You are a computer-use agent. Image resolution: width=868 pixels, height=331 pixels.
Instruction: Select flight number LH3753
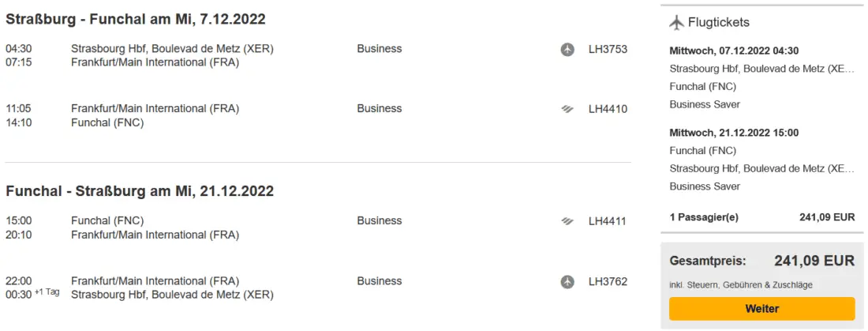pos(608,49)
